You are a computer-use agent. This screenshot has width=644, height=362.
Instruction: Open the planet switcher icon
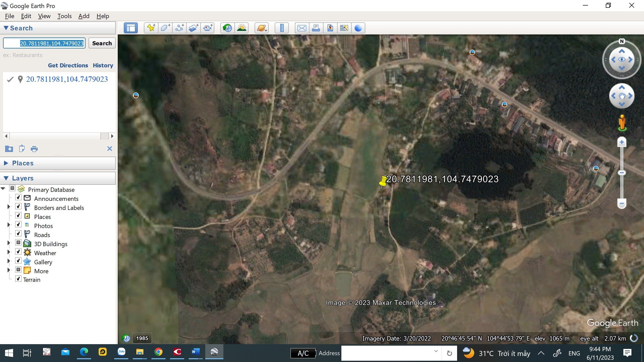pos(262,28)
